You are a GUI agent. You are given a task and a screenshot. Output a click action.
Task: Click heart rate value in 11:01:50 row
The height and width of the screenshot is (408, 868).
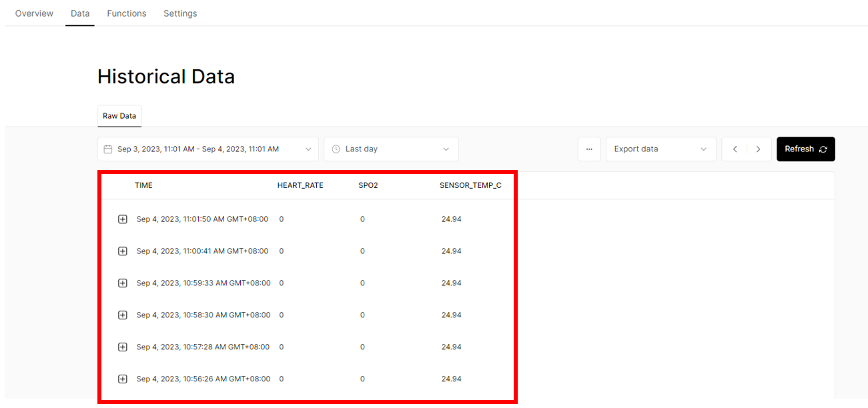point(282,219)
